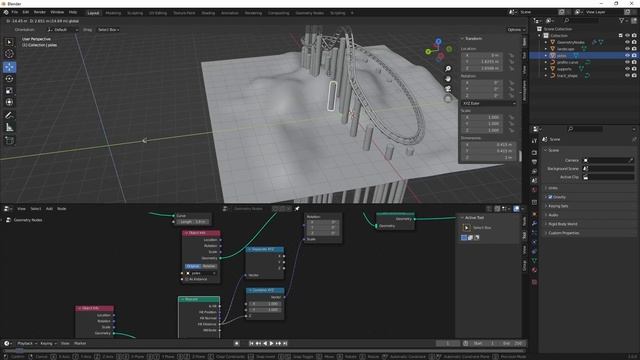
Task: Open the Object Data green triangle tab
Action: pyautogui.click(x=534, y=260)
